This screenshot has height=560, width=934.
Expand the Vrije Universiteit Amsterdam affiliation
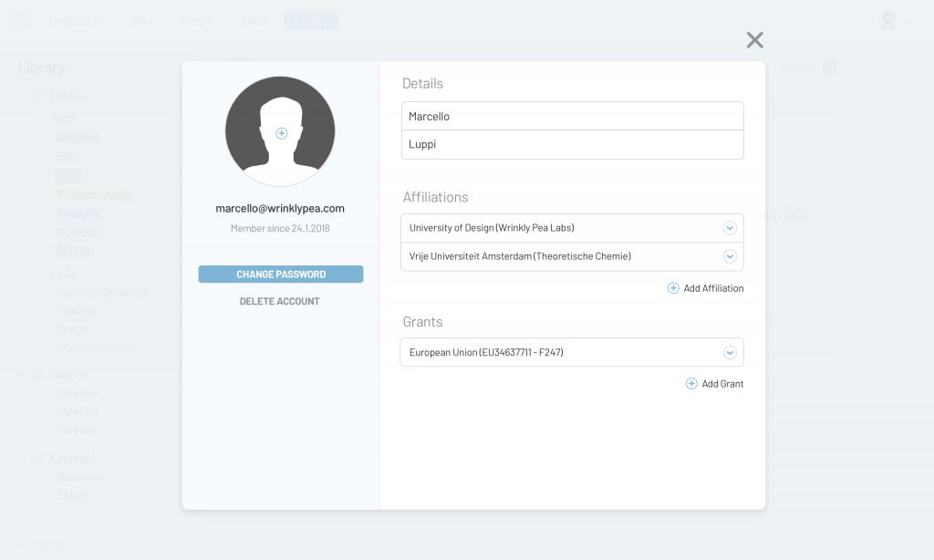tap(730, 256)
